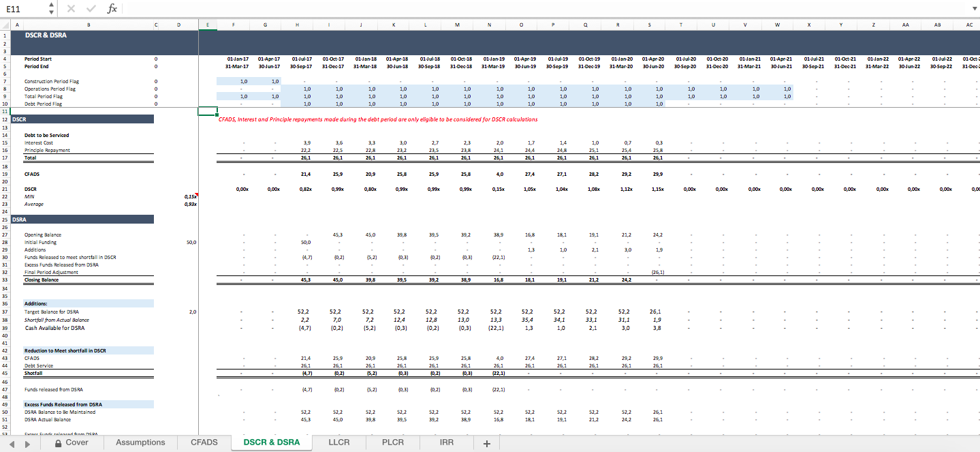Image resolution: width=980 pixels, height=452 pixels.
Task: Add a new sheet with the plus icon
Action: tap(486, 442)
